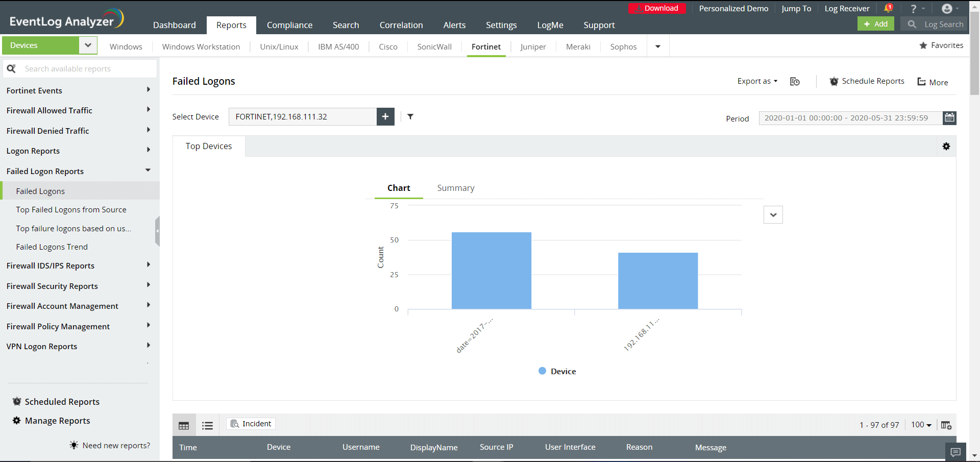Switch to the Summary tab

[x=456, y=188]
